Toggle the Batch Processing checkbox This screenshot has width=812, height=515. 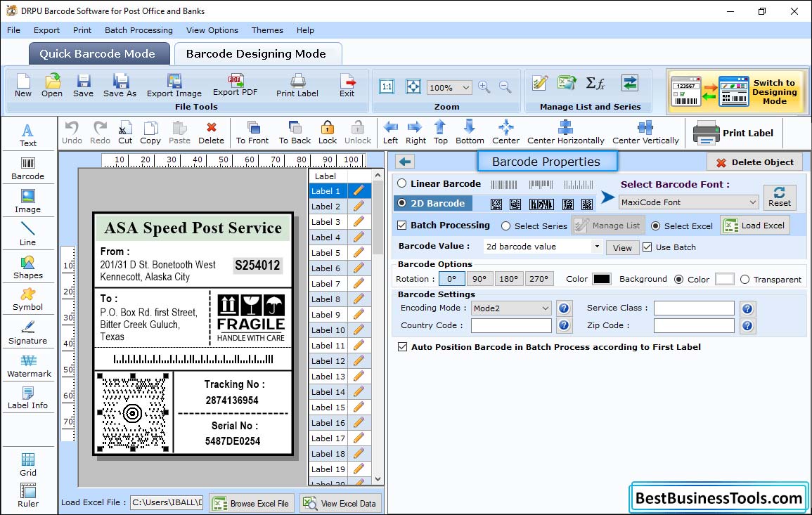point(402,225)
